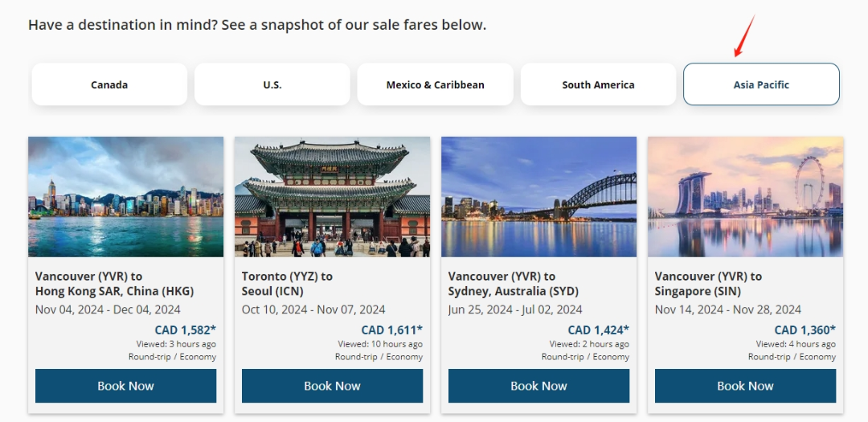This screenshot has height=422, width=868.
Task: Click the Singapore Marina Bay image
Action: click(745, 197)
